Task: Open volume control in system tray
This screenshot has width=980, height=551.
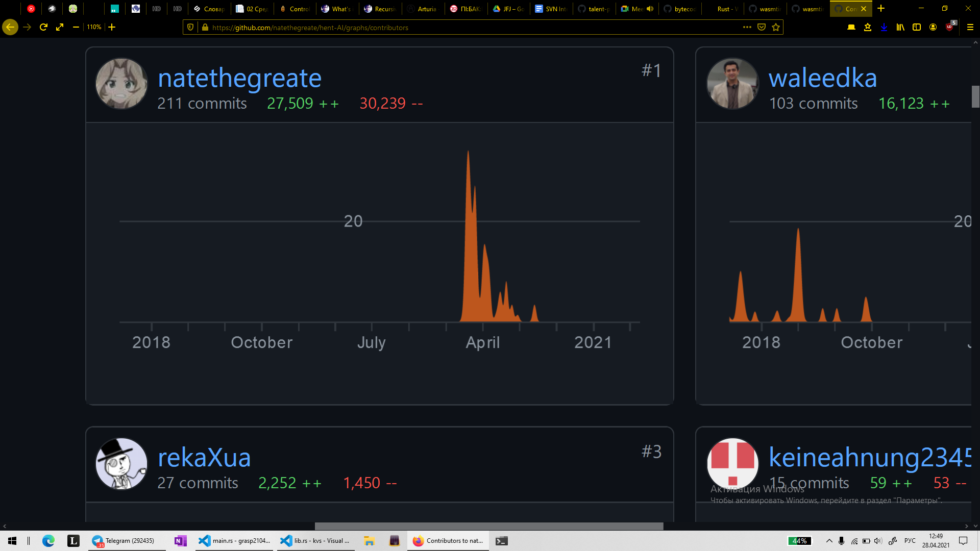Action: pyautogui.click(x=878, y=541)
